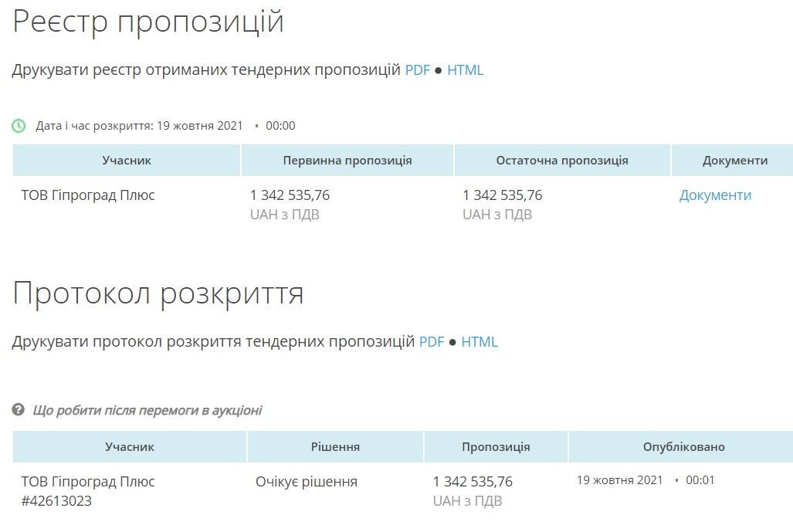Click the final proposal amount 1 342 535,76
Viewport: 793px width, 532px height.
pyautogui.click(x=502, y=195)
